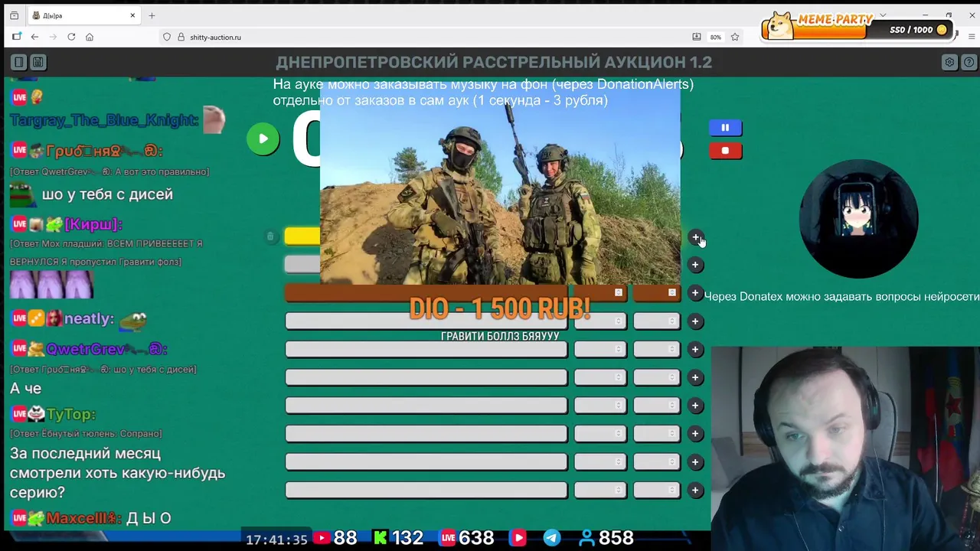Open auction settings gear icon

click(x=949, y=62)
